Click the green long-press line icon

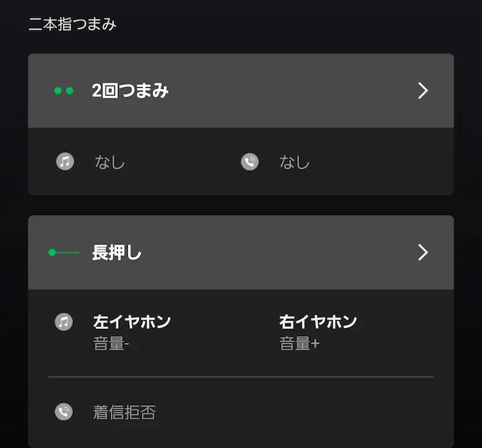coord(64,252)
